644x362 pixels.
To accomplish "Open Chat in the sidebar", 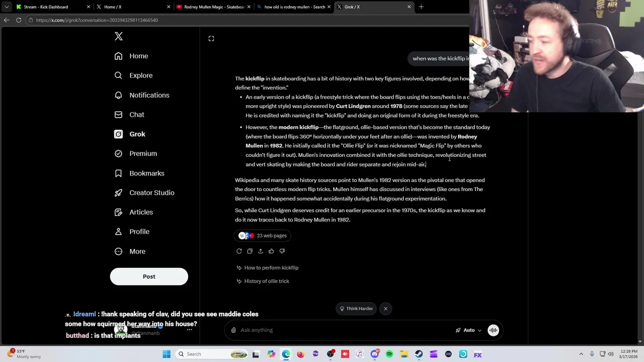I will click(129, 115).
